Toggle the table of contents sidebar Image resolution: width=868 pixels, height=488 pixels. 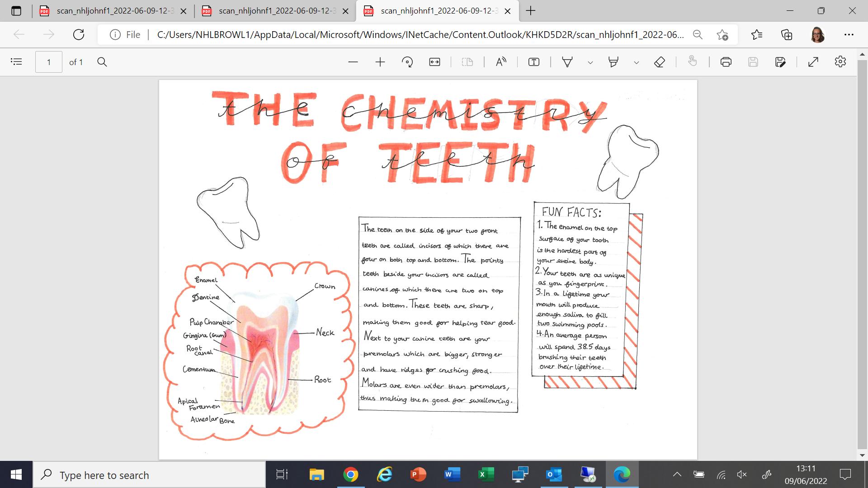(16, 62)
